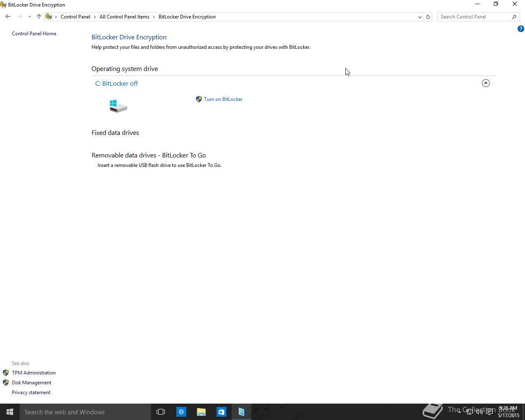525x420 pixels.
Task: Click the forward navigation arrow
Action: pyautogui.click(x=20, y=17)
